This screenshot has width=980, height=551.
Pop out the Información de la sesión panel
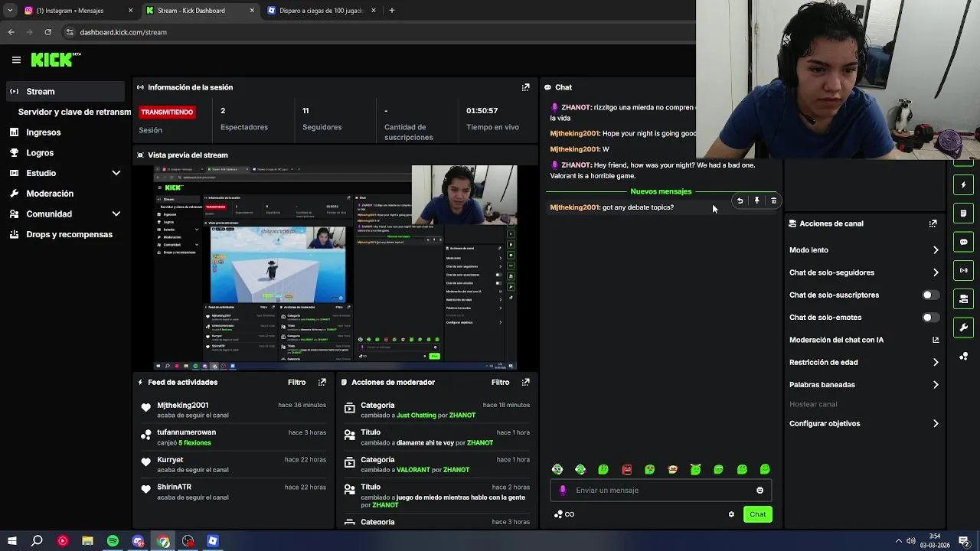click(525, 87)
